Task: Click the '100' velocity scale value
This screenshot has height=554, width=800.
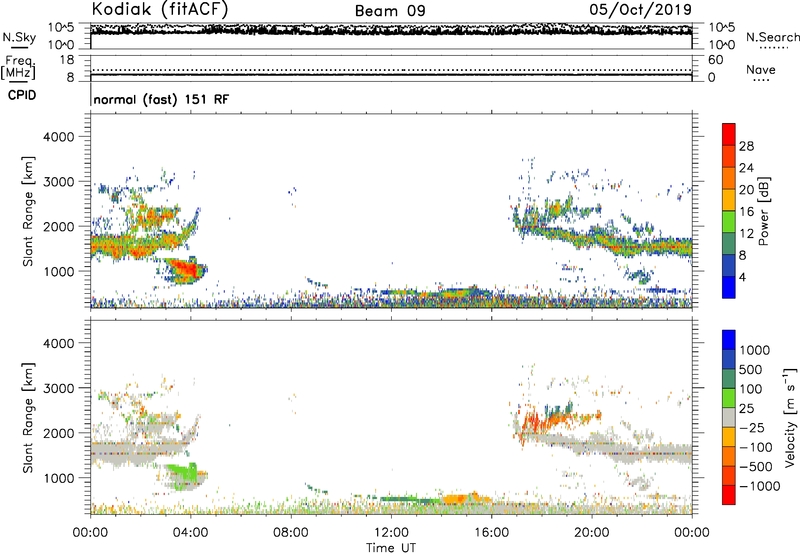Action: pos(752,389)
